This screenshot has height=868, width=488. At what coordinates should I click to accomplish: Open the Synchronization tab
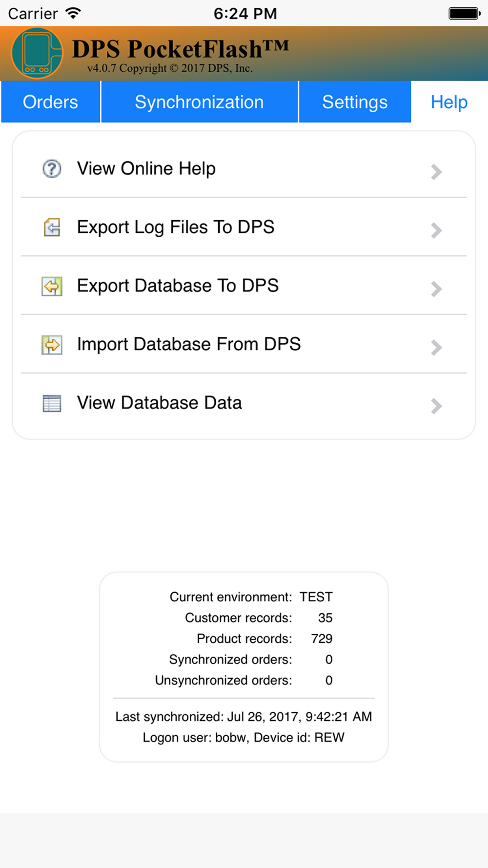tap(200, 102)
